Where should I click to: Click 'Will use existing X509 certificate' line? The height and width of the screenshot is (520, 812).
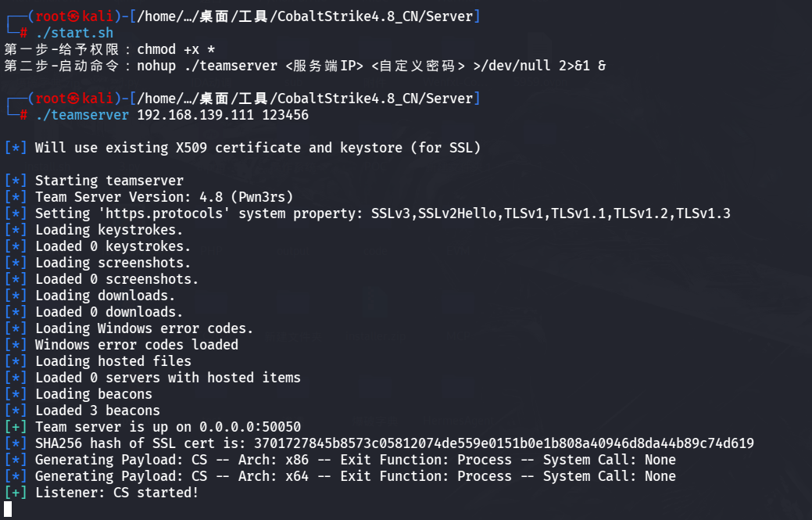(258, 148)
